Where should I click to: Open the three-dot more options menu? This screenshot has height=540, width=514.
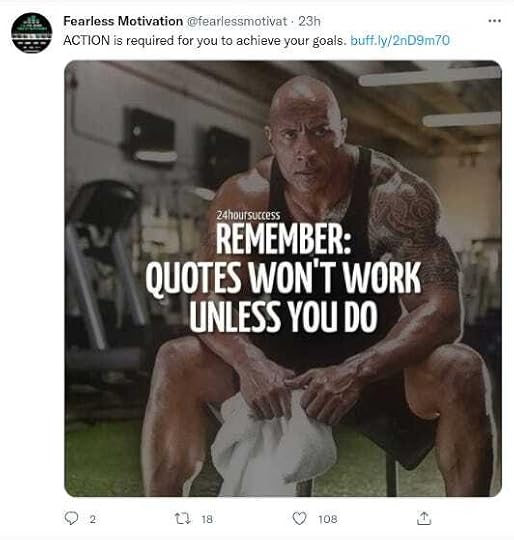coord(494,21)
